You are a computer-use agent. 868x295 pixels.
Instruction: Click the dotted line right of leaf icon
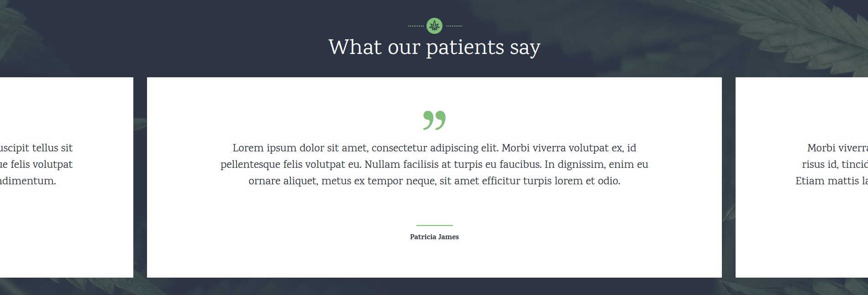(x=454, y=26)
